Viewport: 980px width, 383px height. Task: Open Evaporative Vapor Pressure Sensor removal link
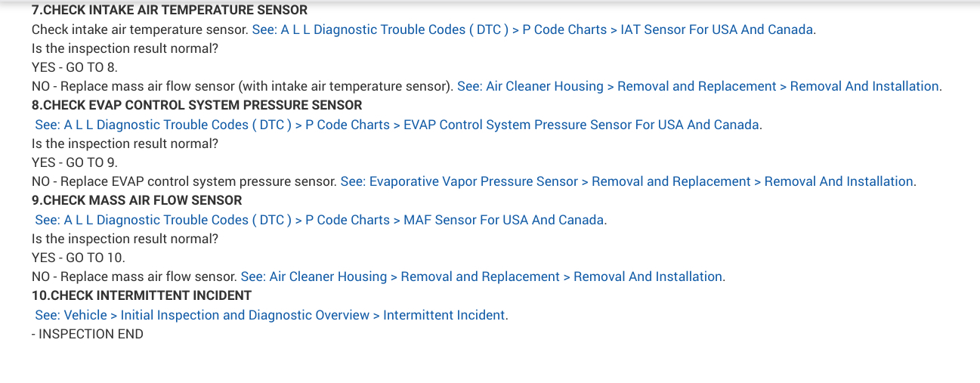[627, 181]
